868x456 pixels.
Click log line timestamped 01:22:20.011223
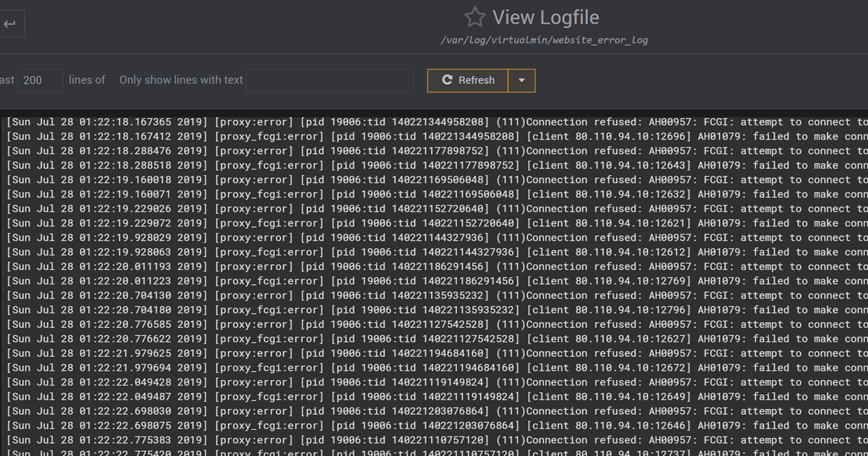[437, 281]
